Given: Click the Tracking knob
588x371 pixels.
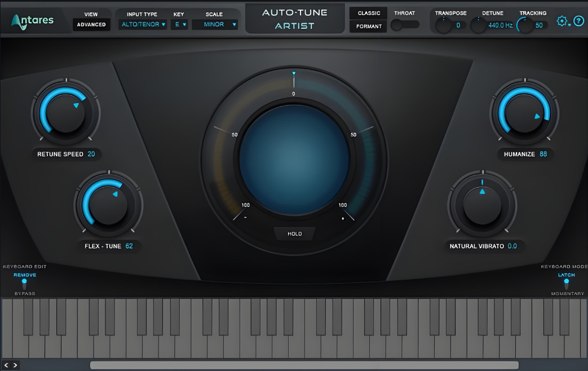Looking at the screenshot, I should coord(525,25).
